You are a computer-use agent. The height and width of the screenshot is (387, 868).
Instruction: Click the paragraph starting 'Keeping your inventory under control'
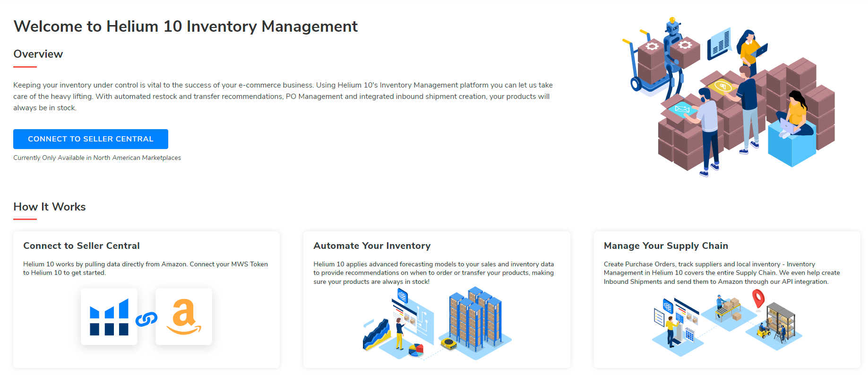click(x=283, y=97)
